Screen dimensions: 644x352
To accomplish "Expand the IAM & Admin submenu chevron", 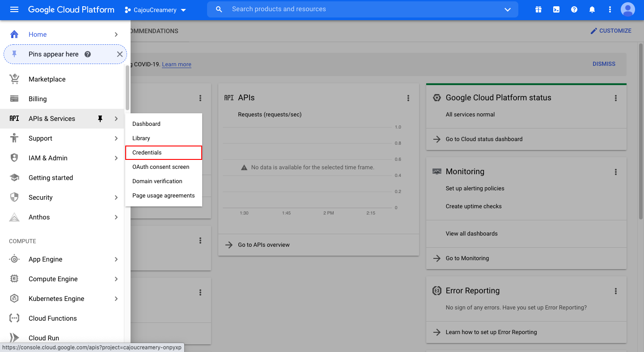I will [116, 158].
